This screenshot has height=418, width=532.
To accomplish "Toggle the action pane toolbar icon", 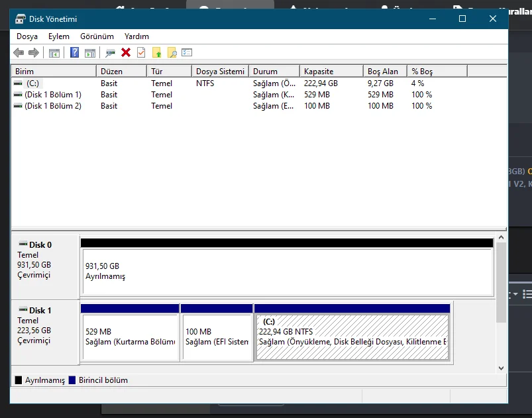I will click(x=90, y=53).
